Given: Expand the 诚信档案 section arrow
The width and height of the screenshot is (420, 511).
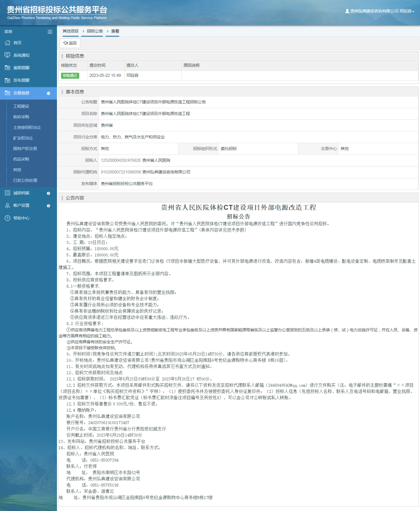Looking at the screenshot, I should pyautogui.click(x=48, y=193).
